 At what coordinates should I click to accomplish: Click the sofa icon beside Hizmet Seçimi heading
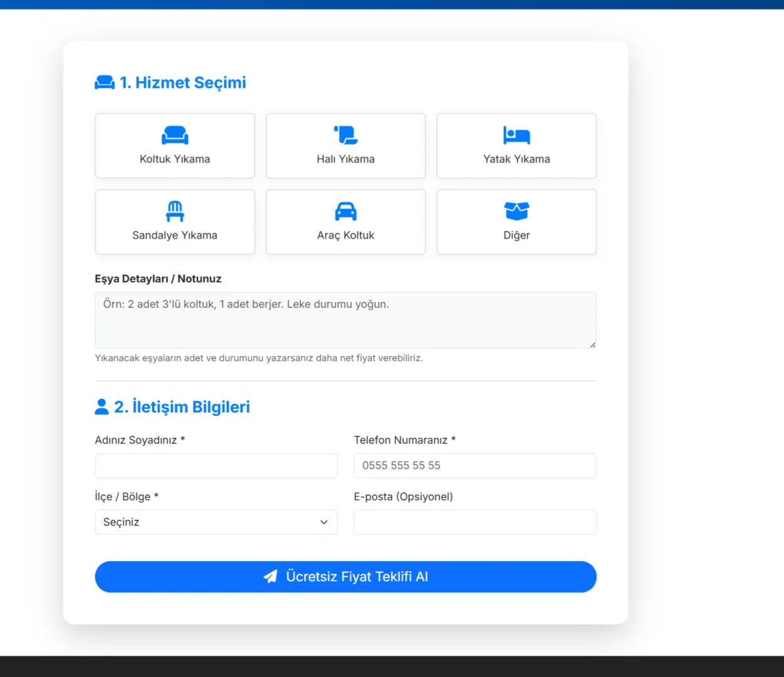pyautogui.click(x=105, y=83)
